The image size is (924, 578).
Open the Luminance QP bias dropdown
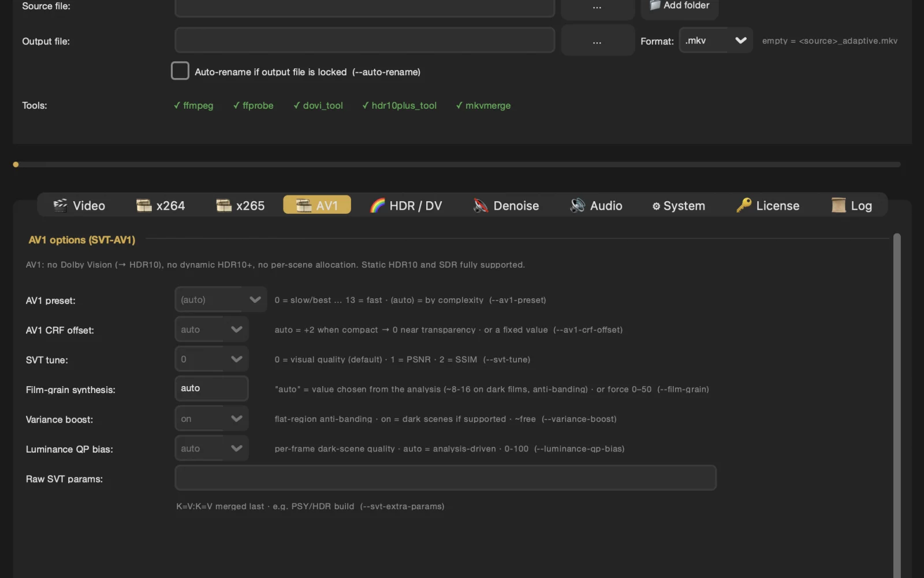point(211,449)
